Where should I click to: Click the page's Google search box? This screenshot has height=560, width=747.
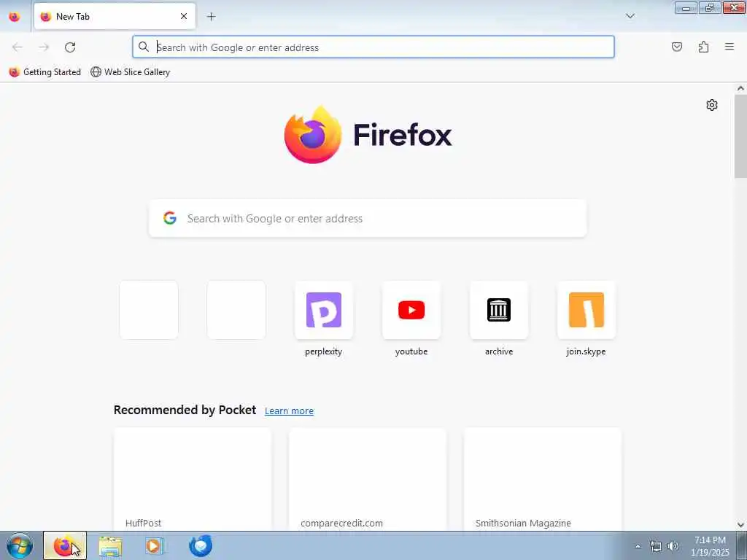[368, 219]
